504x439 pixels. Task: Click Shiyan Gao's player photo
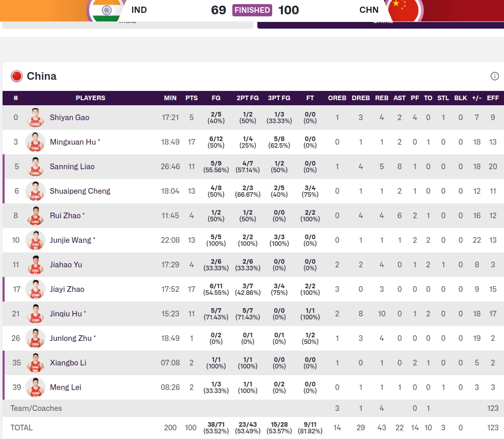(35, 118)
